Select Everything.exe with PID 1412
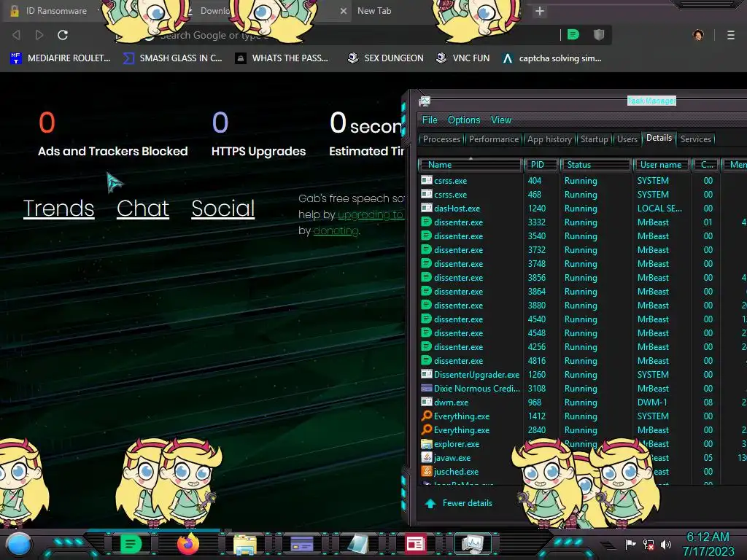 [581, 416]
